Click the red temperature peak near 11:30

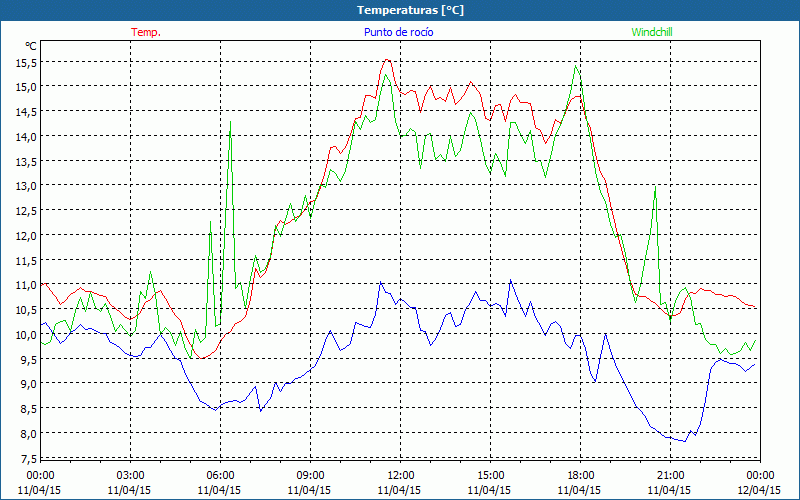click(x=387, y=60)
